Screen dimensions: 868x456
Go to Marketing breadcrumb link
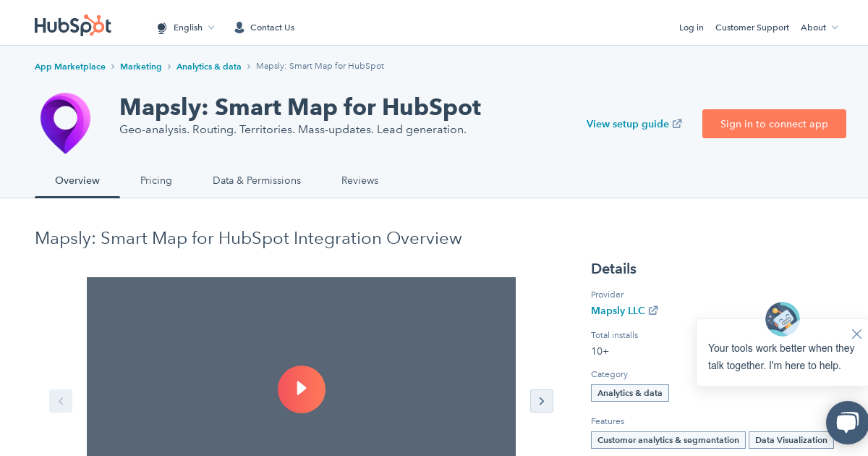pyautogui.click(x=141, y=66)
